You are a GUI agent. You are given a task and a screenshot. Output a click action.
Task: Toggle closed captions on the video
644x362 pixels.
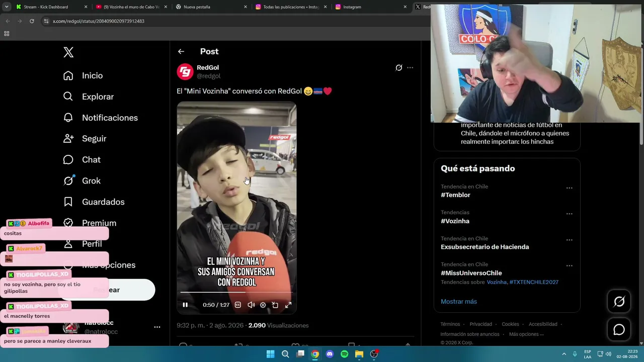(x=238, y=305)
